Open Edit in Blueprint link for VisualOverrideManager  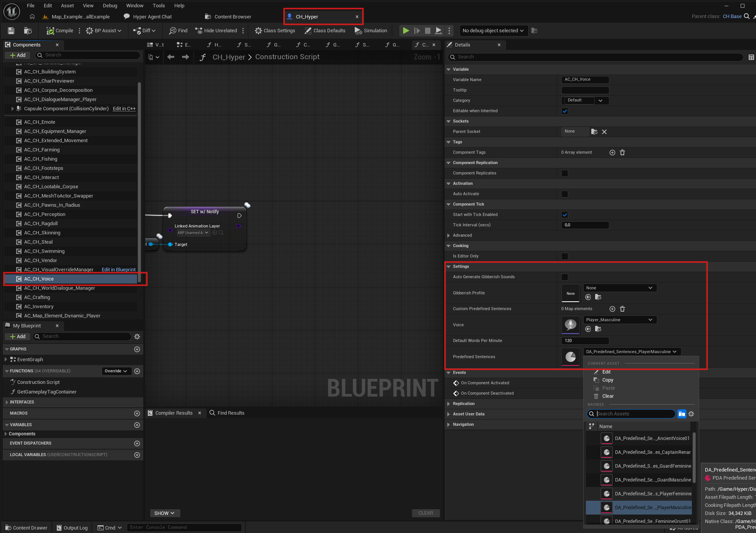(119, 270)
